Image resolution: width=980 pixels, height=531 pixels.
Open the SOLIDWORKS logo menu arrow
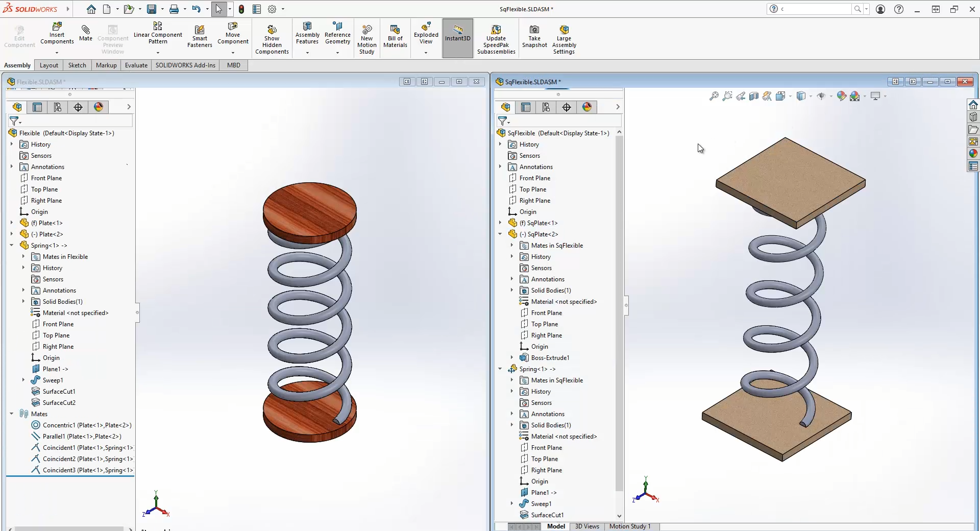coord(68,9)
